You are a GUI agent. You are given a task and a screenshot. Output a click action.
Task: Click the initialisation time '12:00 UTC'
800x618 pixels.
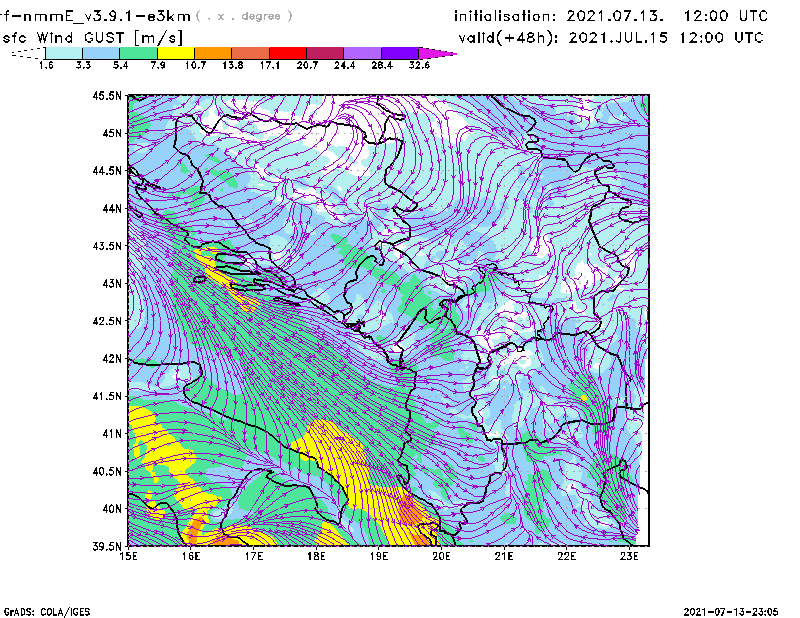click(x=725, y=16)
